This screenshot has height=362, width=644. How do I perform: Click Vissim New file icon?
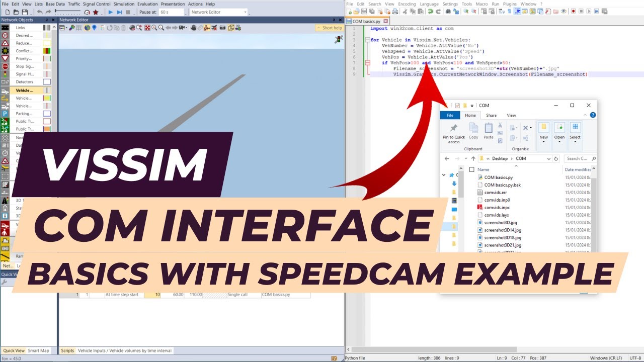[x=8, y=12]
